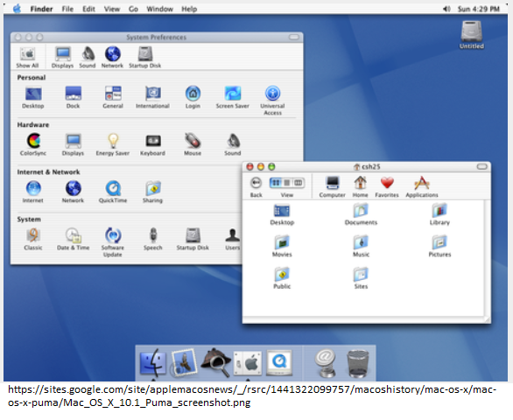Screen dimensions: 513x420
Task: Select the Public folder
Action: [282, 278]
